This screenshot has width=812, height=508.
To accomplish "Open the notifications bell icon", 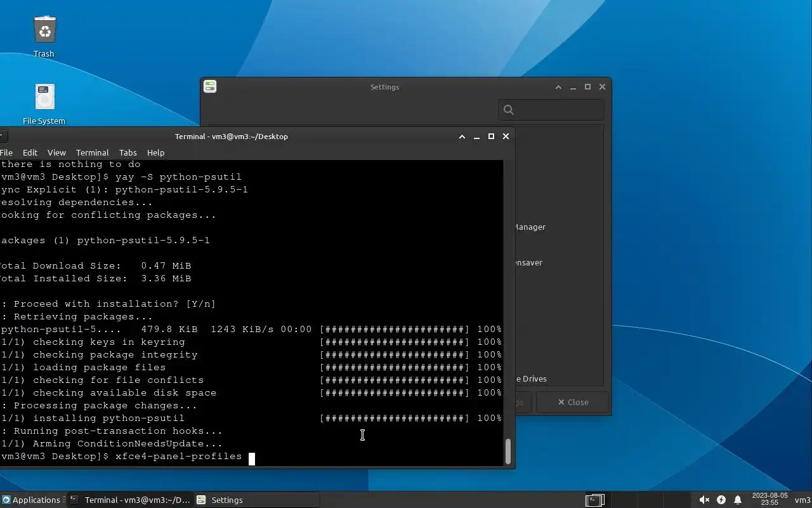I will coord(738,500).
